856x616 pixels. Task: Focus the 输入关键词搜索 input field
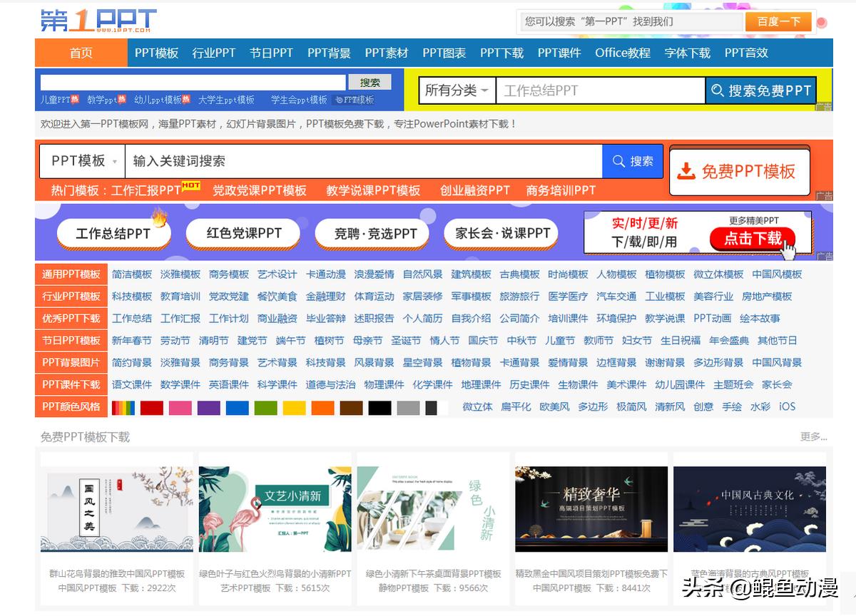click(x=364, y=161)
